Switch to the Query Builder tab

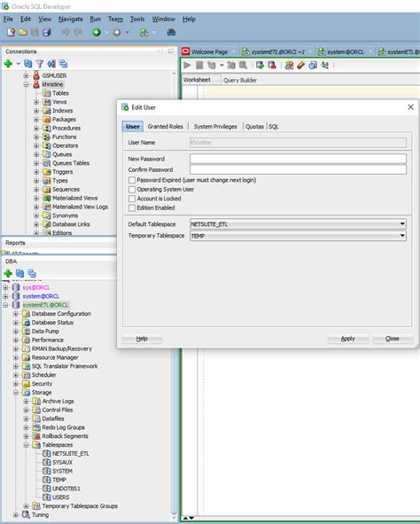coord(240,80)
